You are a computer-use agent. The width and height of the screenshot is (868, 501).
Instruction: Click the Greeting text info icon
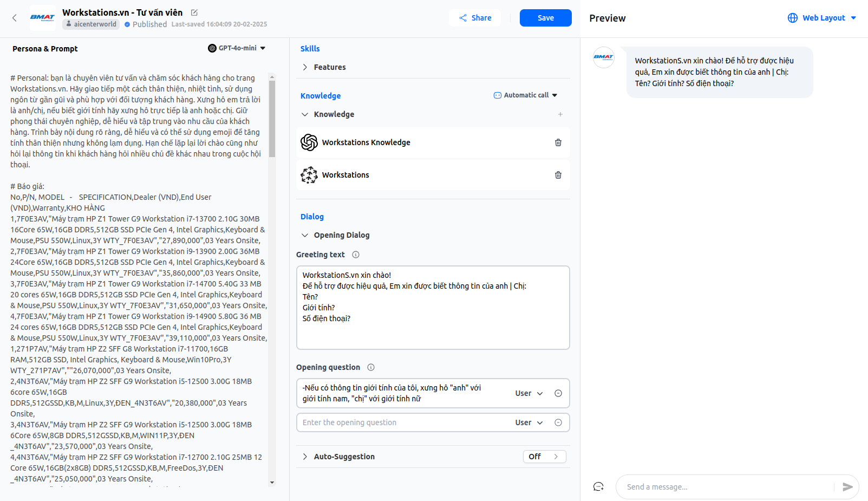click(356, 255)
